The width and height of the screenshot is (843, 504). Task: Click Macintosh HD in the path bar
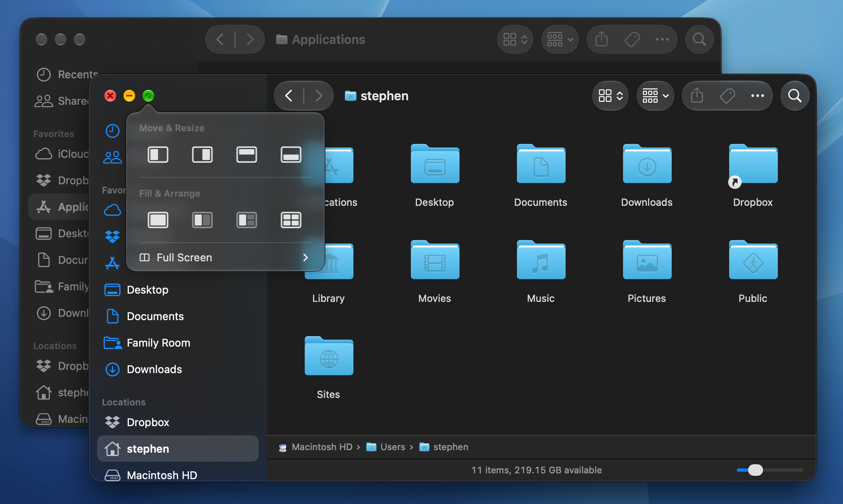pyautogui.click(x=316, y=447)
